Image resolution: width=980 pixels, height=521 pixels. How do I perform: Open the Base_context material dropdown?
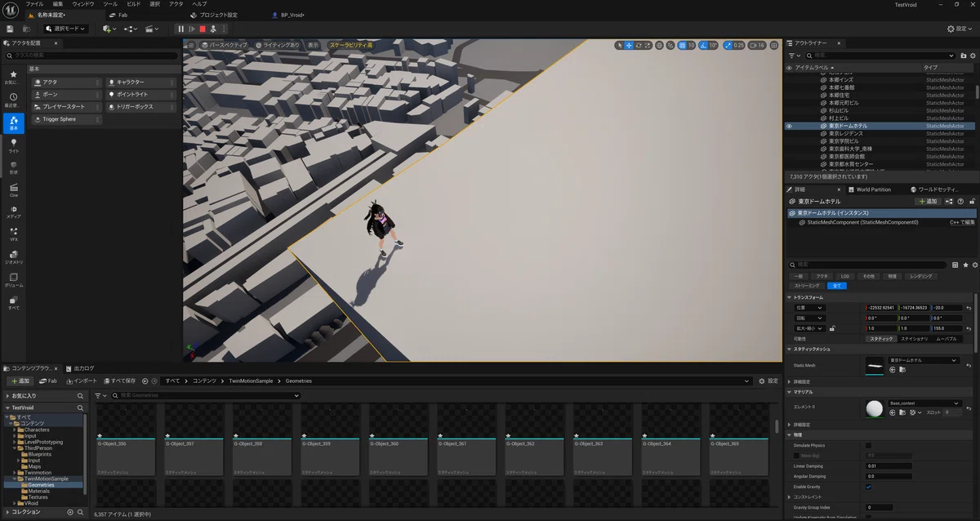[924, 403]
